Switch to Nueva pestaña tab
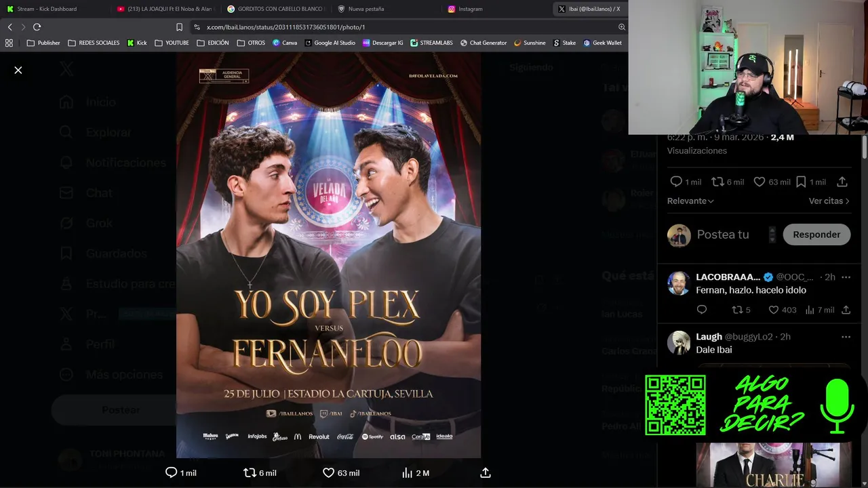868x488 pixels. pyautogui.click(x=387, y=9)
